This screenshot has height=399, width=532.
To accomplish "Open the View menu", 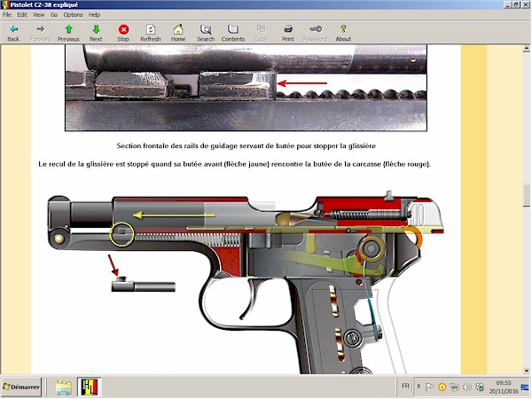I will 38,14.
